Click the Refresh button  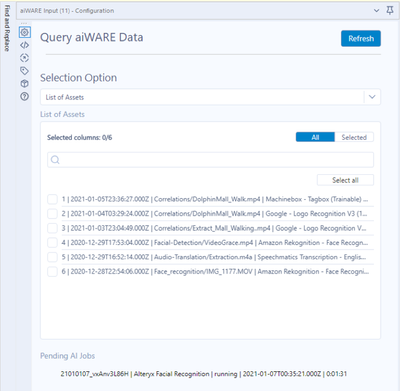(361, 38)
